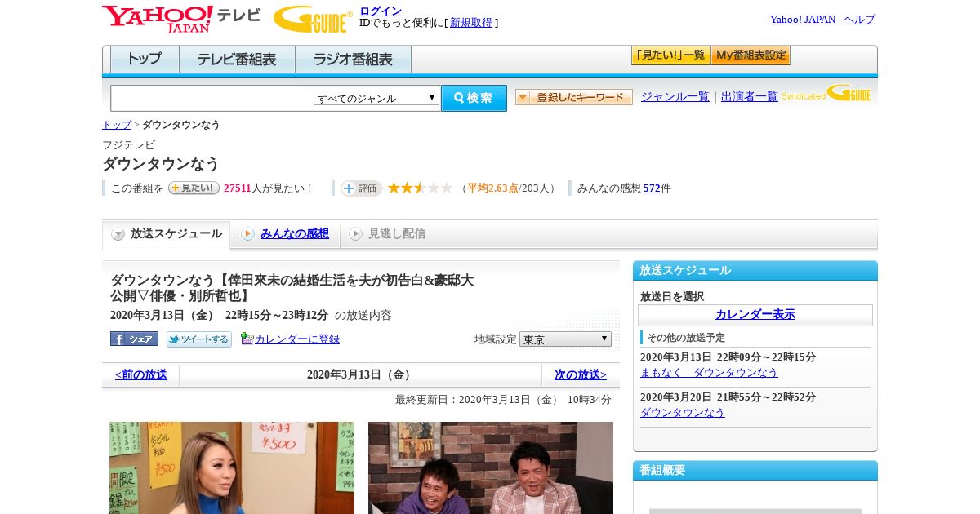Open the 地域設定 東京 region dropdown

(x=565, y=339)
